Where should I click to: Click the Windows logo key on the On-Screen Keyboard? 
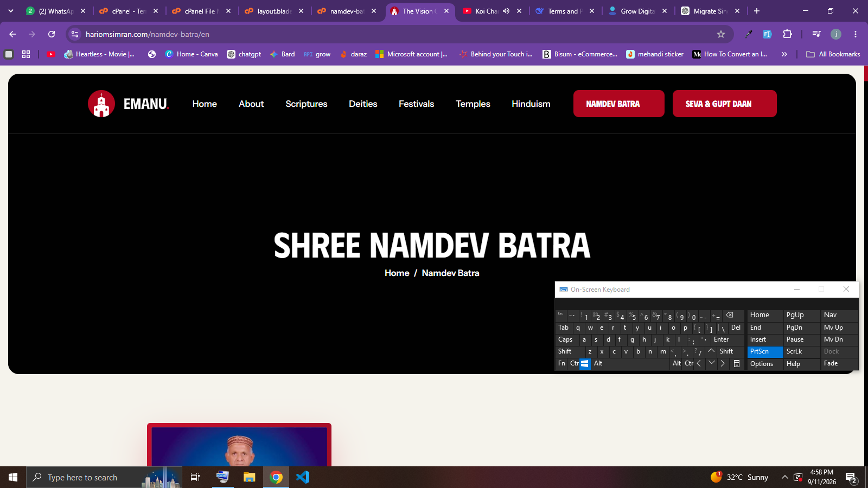pyautogui.click(x=585, y=364)
